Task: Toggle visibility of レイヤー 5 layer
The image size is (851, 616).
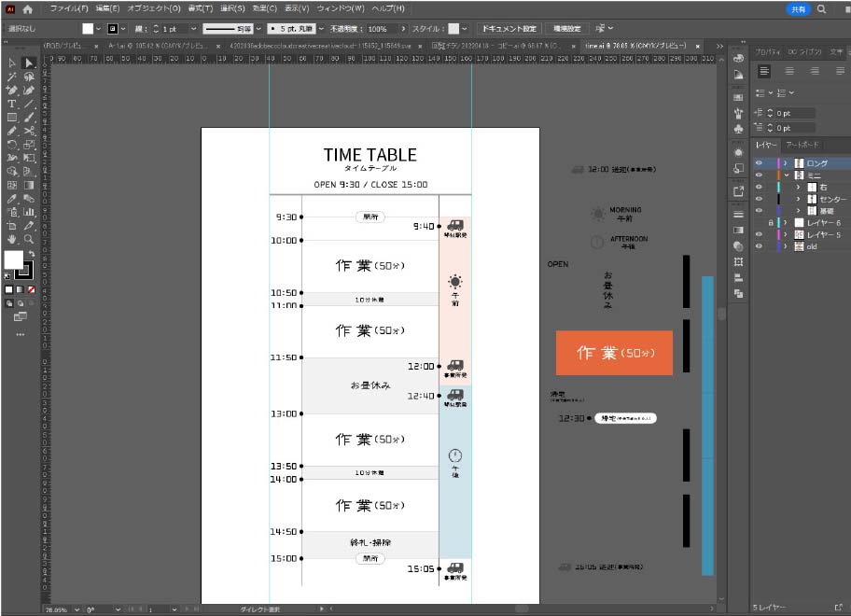Action: click(759, 234)
